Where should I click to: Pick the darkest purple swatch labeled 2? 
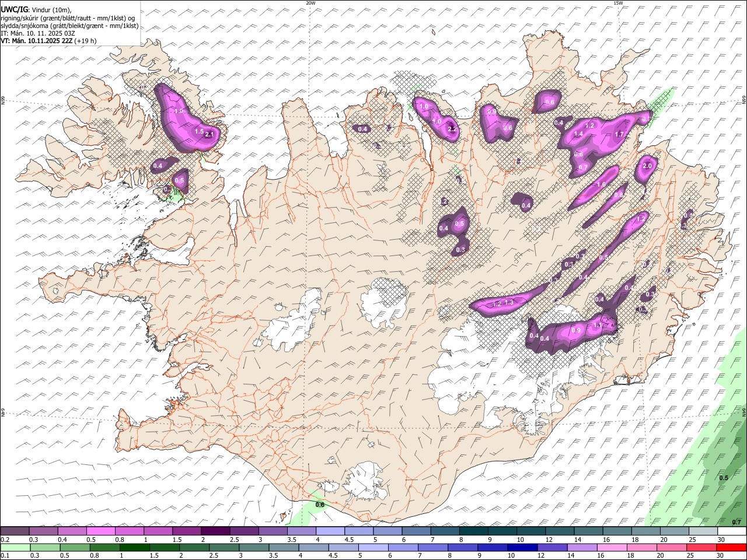(215, 531)
